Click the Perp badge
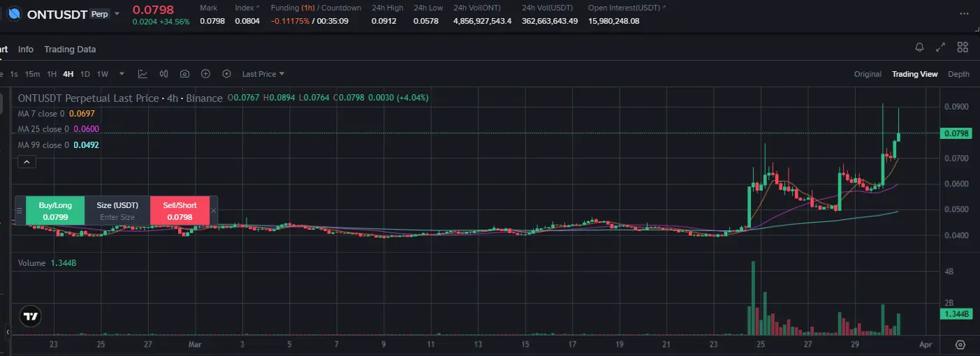The width and height of the screenshot is (980, 356). point(100,13)
